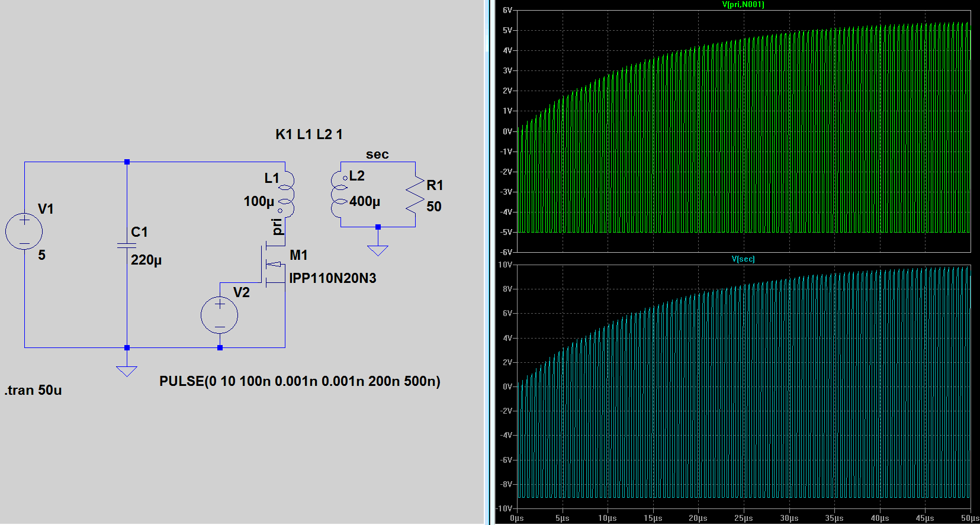This screenshot has height=525, width=980.
Task: Click the M1 component label
Action: [x=298, y=255]
